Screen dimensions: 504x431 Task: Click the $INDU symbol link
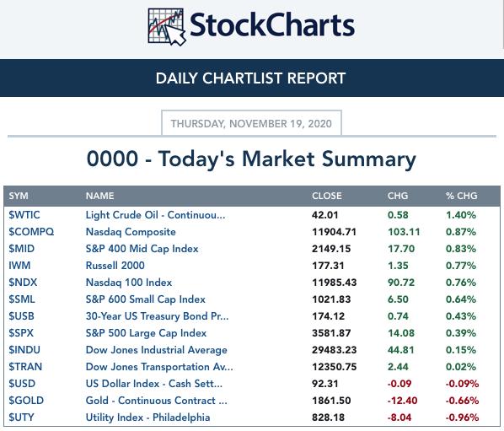[24, 350]
